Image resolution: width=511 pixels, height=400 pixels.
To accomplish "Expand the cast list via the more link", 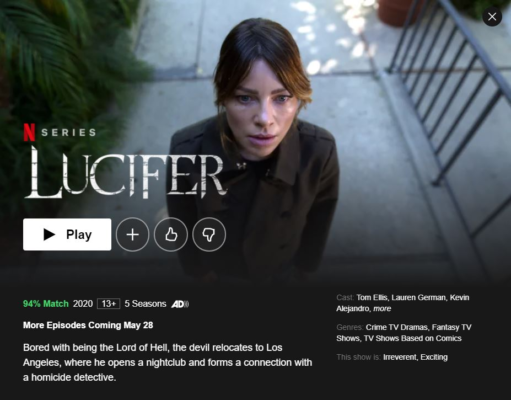I will point(382,309).
